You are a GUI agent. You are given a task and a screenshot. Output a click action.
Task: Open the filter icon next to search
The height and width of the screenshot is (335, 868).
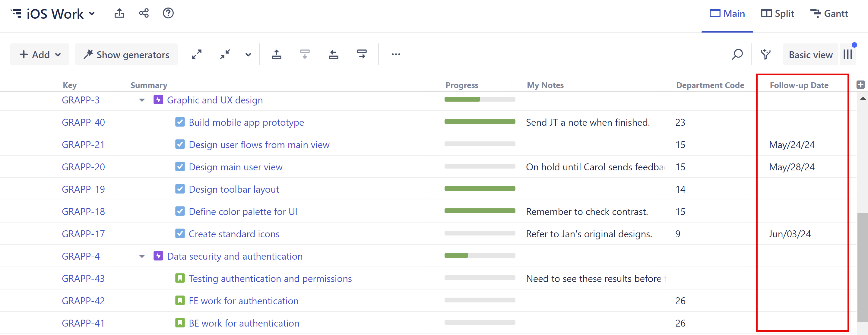click(x=765, y=54)
